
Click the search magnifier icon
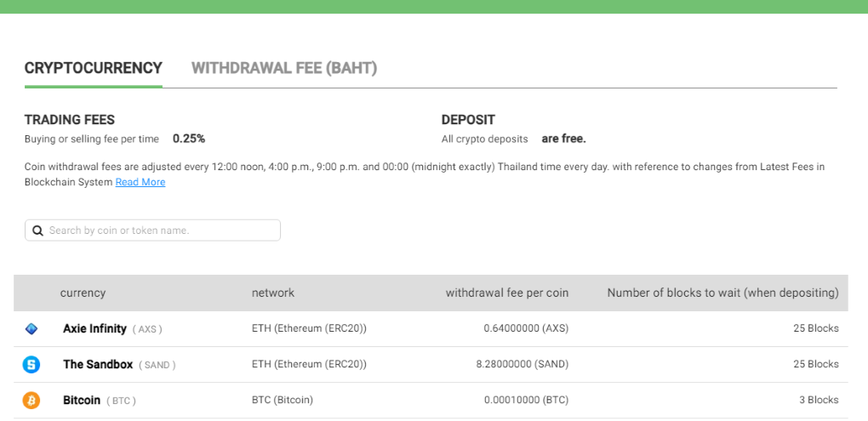37,230
